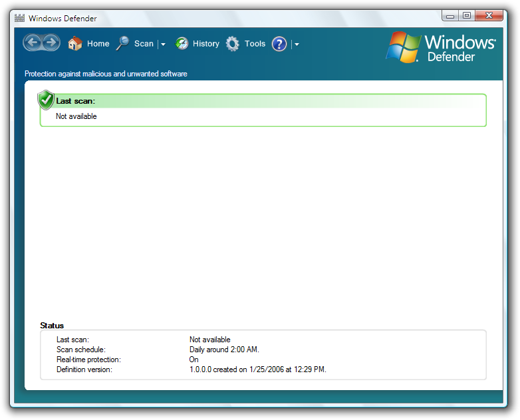Click the History clock icon

tap(182, 43)
